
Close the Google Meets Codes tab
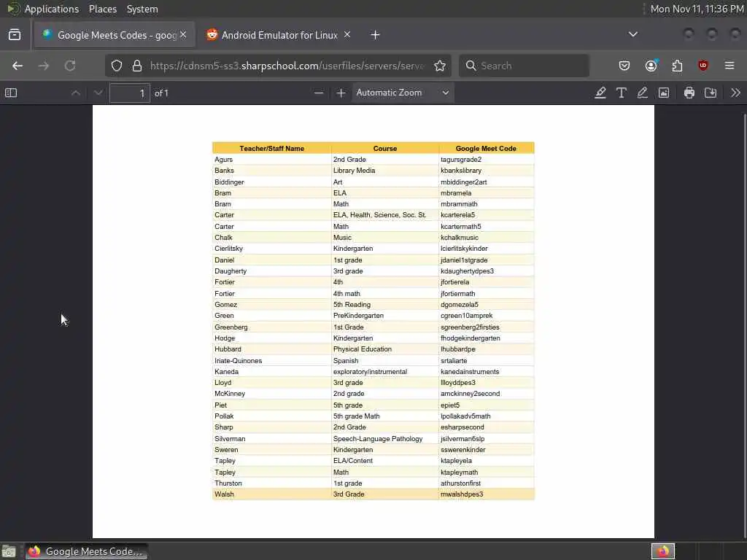tap(183, 35)
